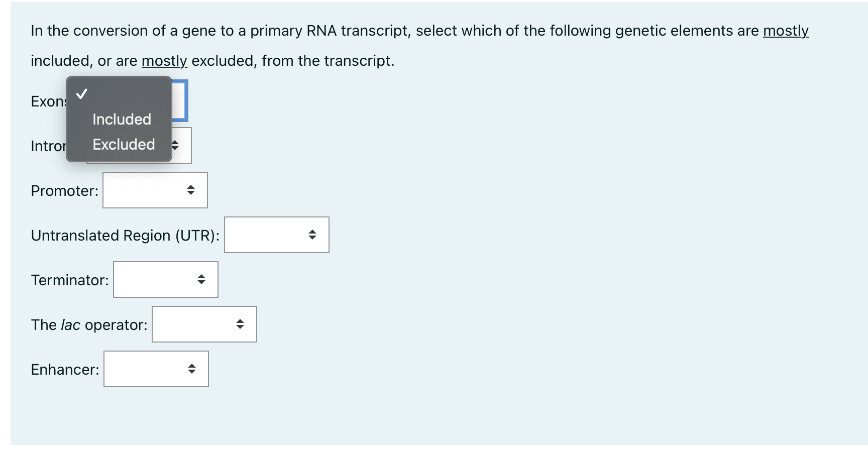
Task: Click the chevron arrows on the lac operator dropdown
Action: coord(240,324)
